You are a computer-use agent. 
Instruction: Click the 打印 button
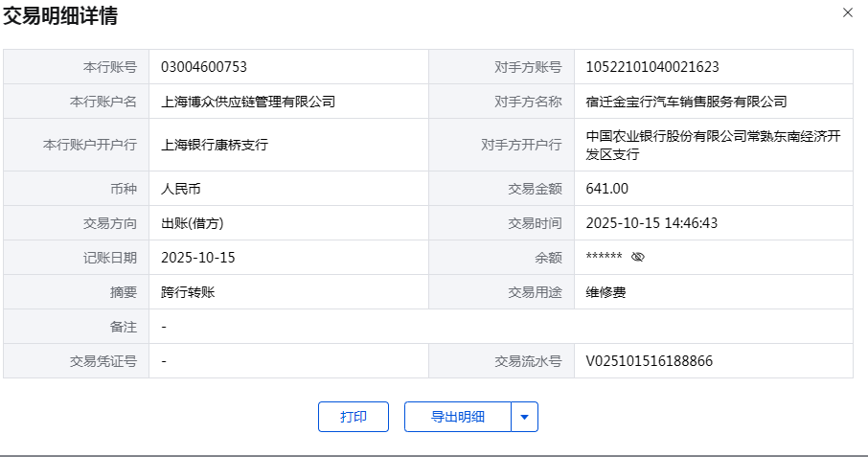(x=353, y=417)
